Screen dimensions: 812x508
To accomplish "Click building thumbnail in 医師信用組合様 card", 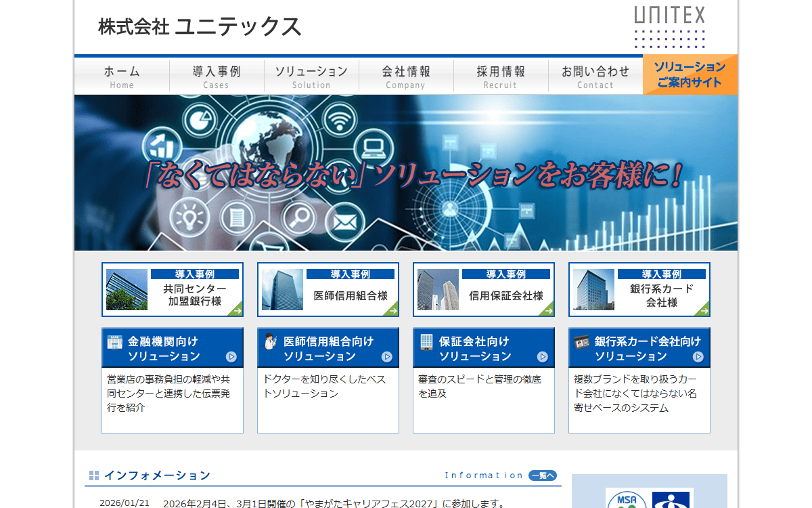I will click(x=282, y=290).
